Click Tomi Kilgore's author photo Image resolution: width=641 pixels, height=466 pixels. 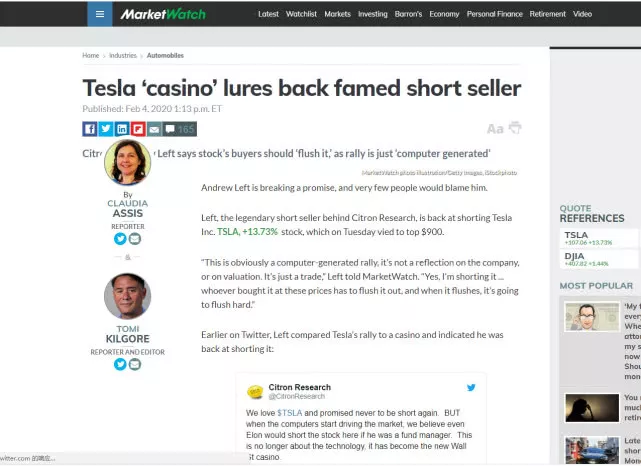[x=127, y=297]
